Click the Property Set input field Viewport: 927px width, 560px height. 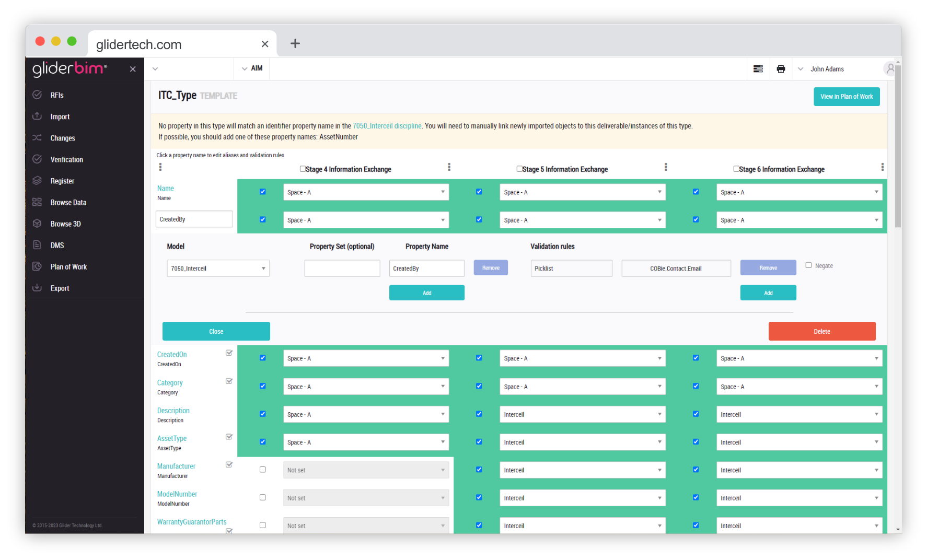[x=342, y=269]
